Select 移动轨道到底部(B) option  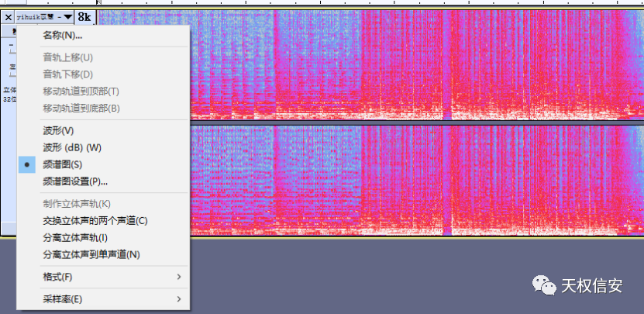click(81, 109)
